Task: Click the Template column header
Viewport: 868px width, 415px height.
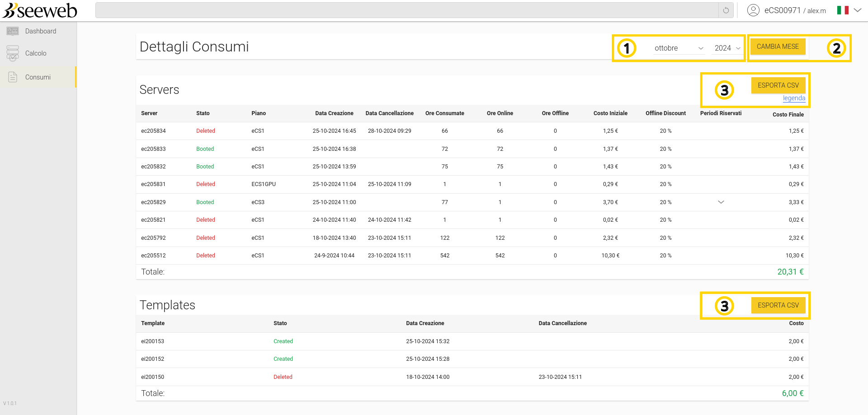Action: 153,323
